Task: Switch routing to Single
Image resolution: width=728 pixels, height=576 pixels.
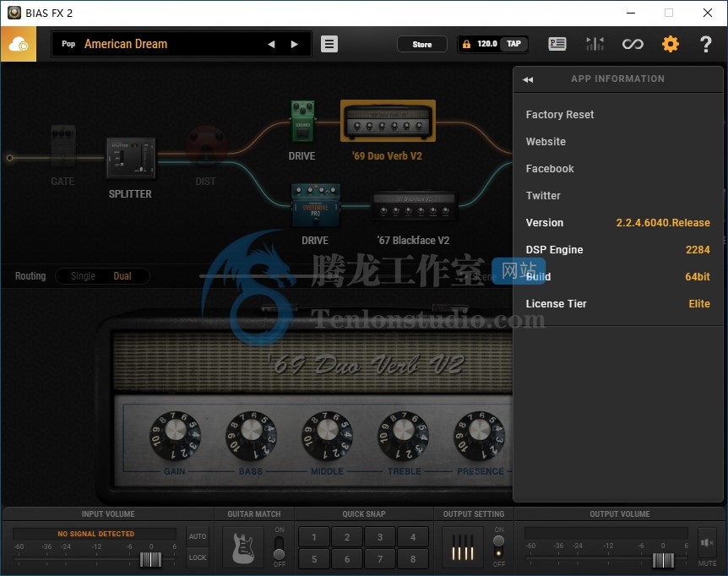Action: pos(83,275)
